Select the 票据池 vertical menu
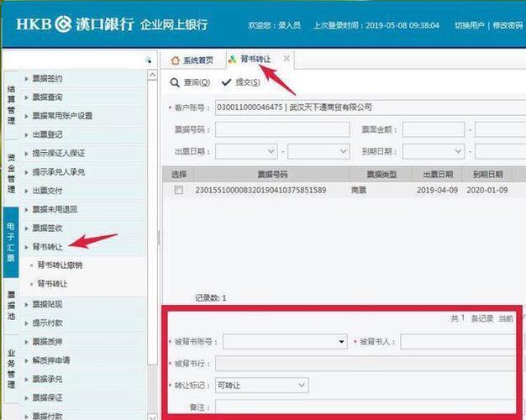The image size is (526, 420). tap(11, 306)
